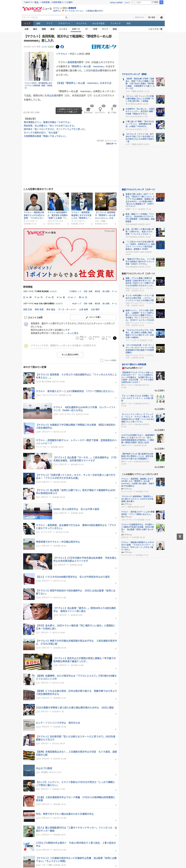Click the もっと見る(10件) button
Screen dimensions: 186x868
tap(70, 354)
